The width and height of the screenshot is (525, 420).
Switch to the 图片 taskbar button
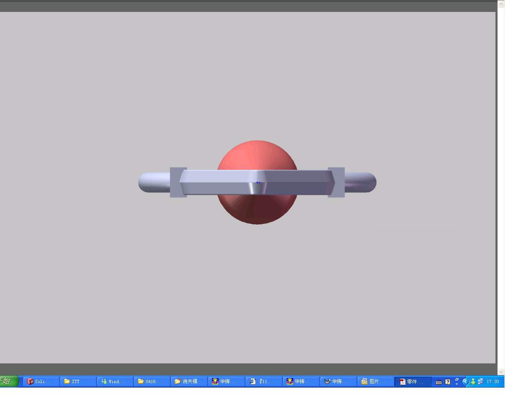[x=375, y=381]
